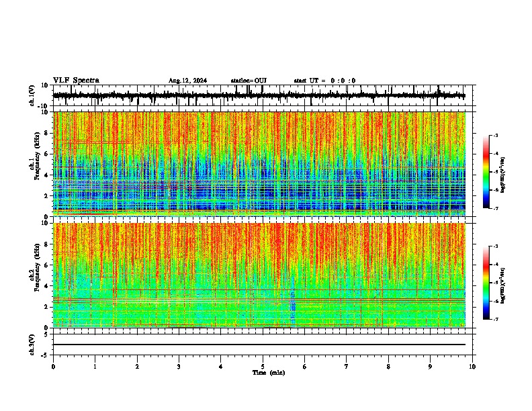The image size is (532, 411).
Task: Select the "start UT = 0 : 0 : 0" text
Action: tap(324, 81)
